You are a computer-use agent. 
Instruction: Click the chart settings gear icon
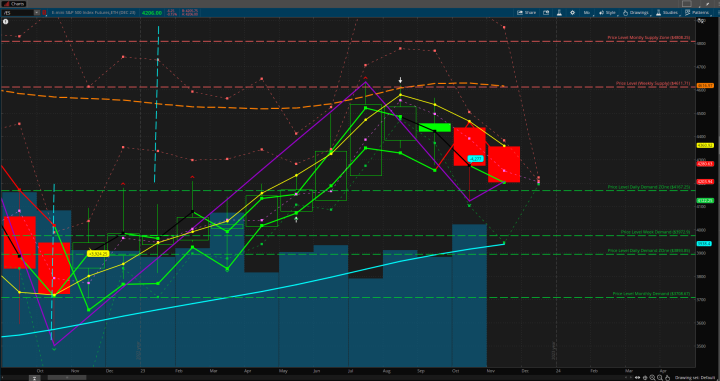click(x=573, y=13)
